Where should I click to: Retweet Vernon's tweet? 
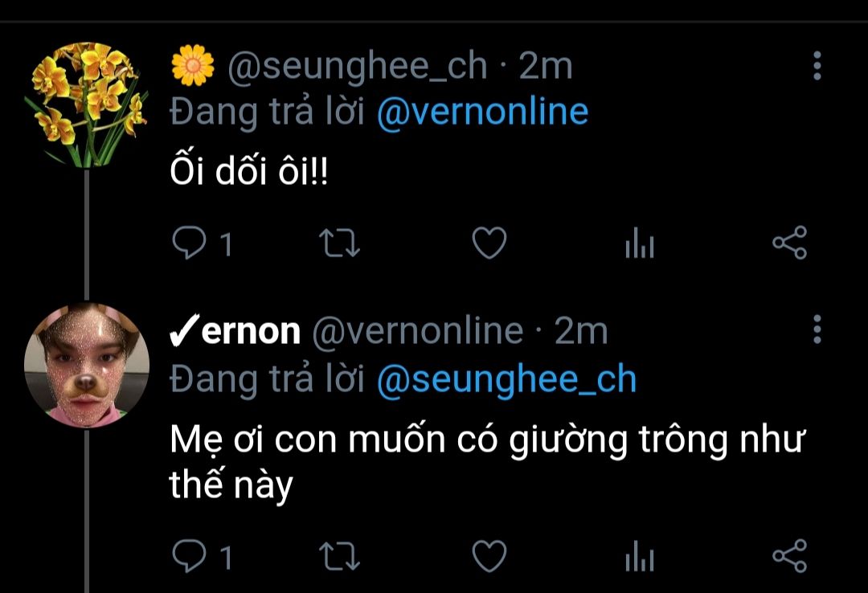point(340,555)
